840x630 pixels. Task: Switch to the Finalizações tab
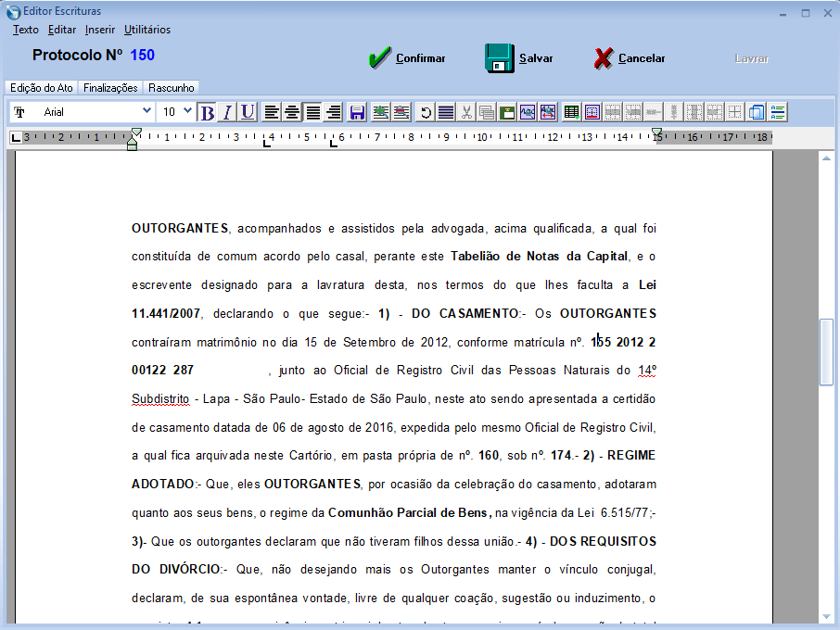110,88
